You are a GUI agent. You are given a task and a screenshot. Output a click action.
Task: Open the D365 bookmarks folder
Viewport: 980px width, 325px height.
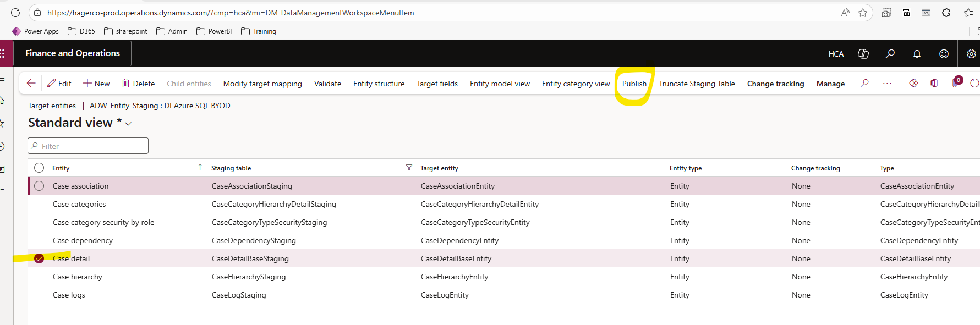81,31
